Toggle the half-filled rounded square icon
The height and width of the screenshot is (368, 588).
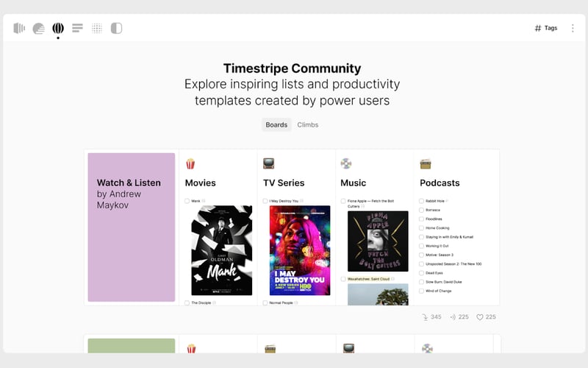tap(117, 28)
